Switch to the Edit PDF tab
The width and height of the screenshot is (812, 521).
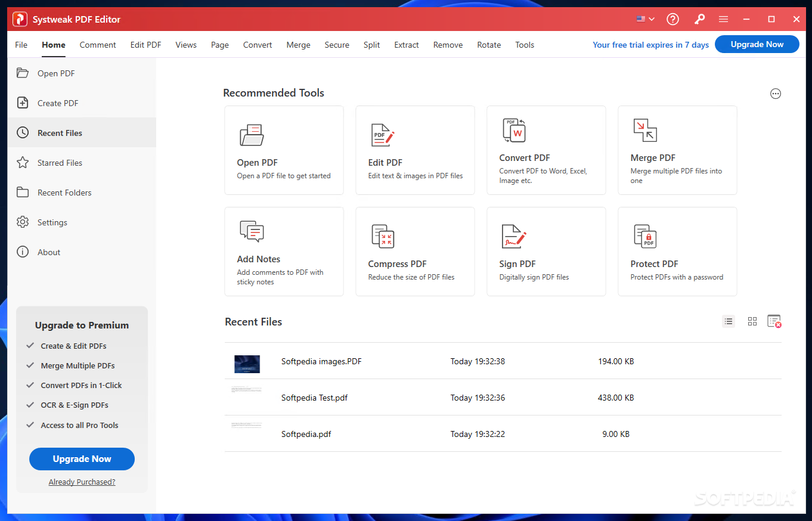click(146, 45)
